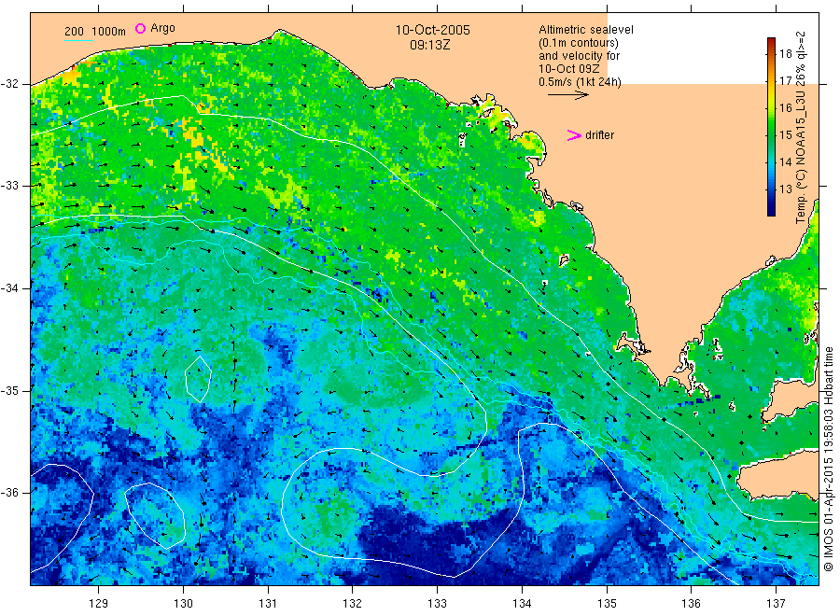
Task: Click the IMOS copyright timestamp text
Action: (828, 459)
